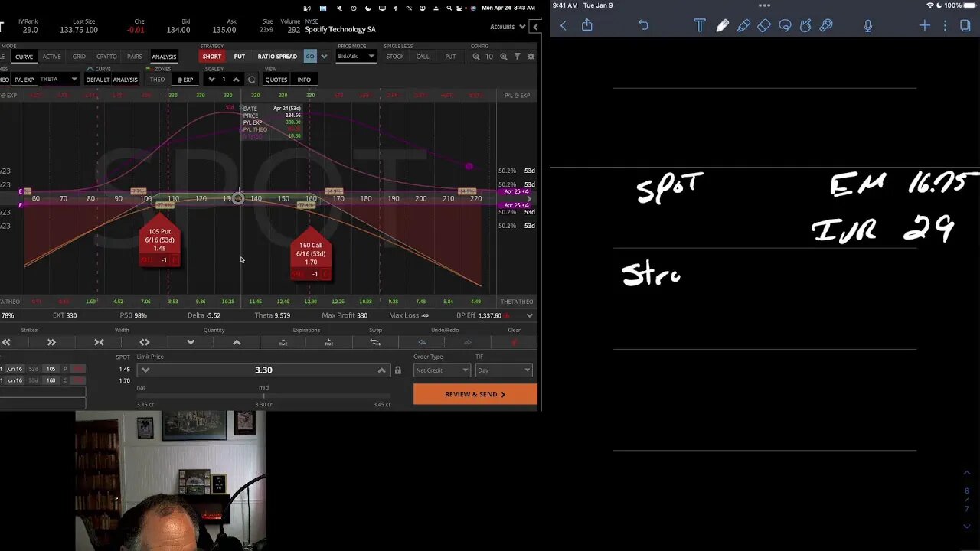Screen dimensions: 980x551
Task: Open the vertical three-dot menu in notes
Action: (945, 25)
